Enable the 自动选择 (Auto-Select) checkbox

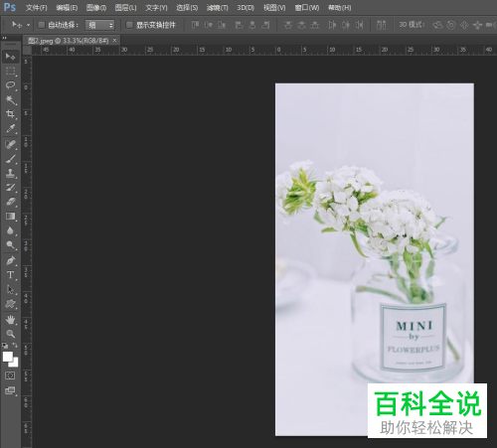(42, 25)
